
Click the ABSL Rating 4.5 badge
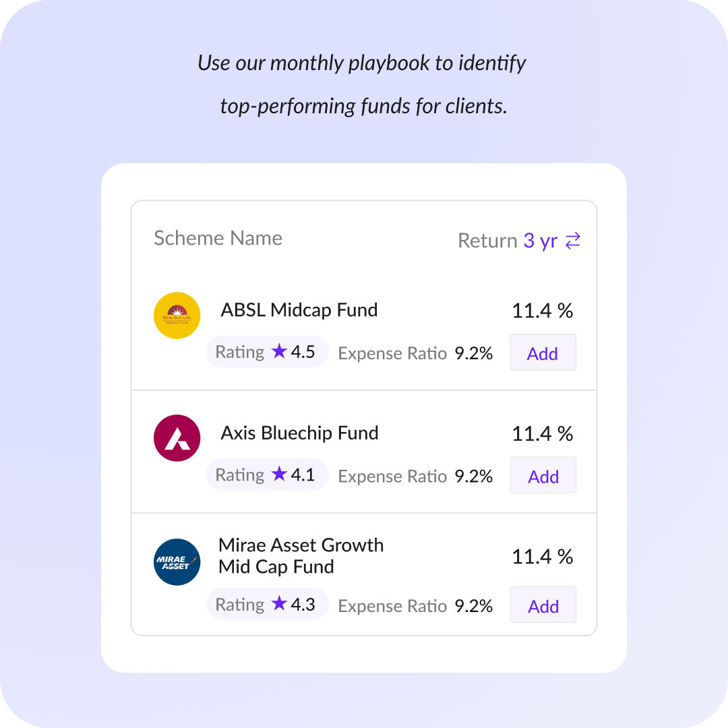pyautogui.click(x=267, y=352)
